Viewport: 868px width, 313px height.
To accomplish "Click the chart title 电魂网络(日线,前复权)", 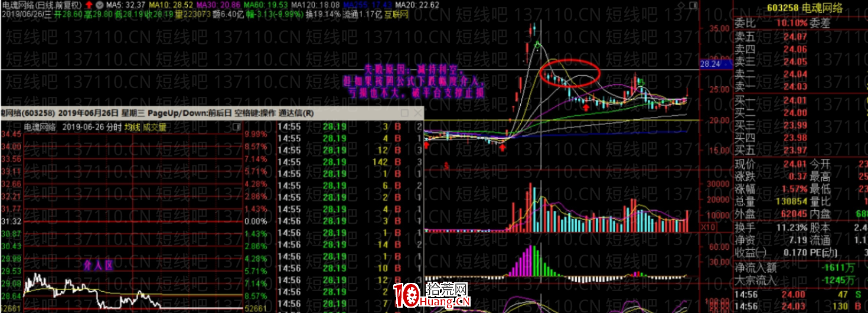I will point(41,5).
